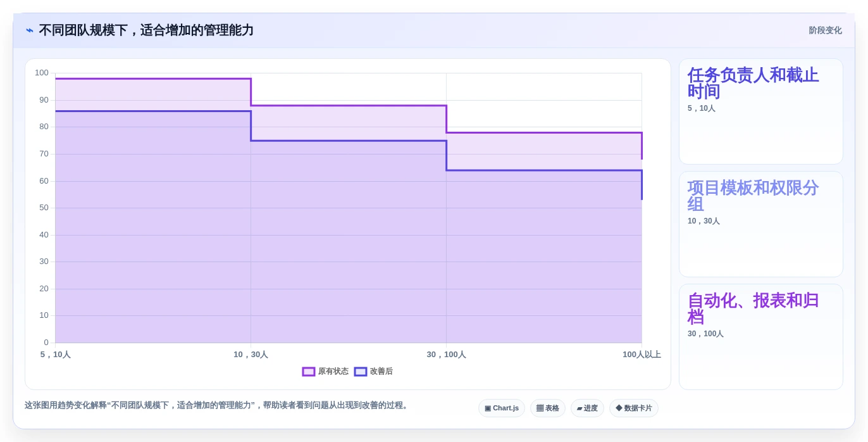Open the 任务负责人和截止时间 card

pos(761,111)
